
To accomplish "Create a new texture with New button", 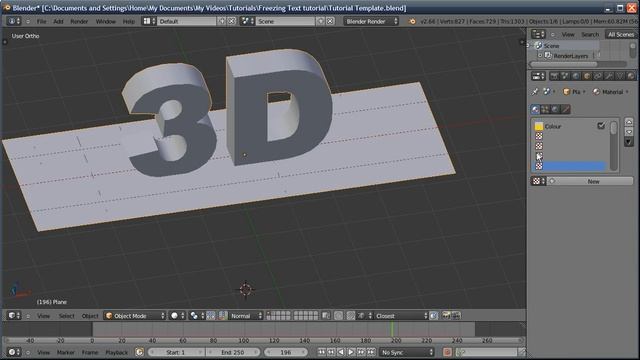I will click(x=591, y=181).
